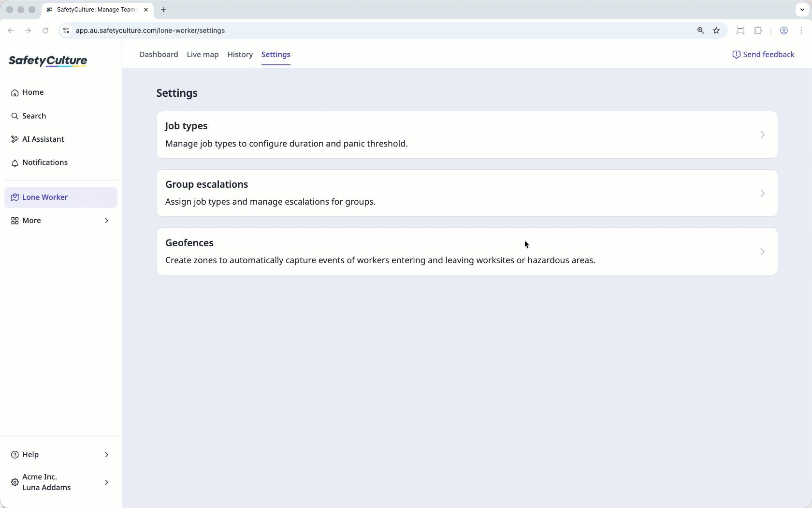
Task: Click the SafetyCulture logo
Action: click(48, 61)
